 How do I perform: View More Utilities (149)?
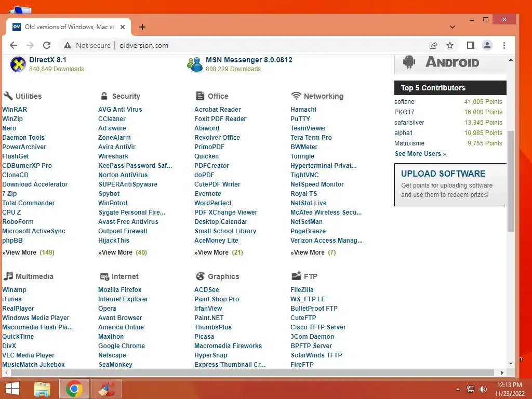tap(29, 252)
